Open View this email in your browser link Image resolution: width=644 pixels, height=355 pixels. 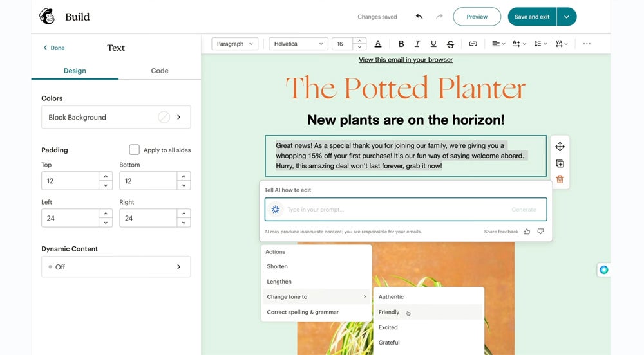(406, 60)
